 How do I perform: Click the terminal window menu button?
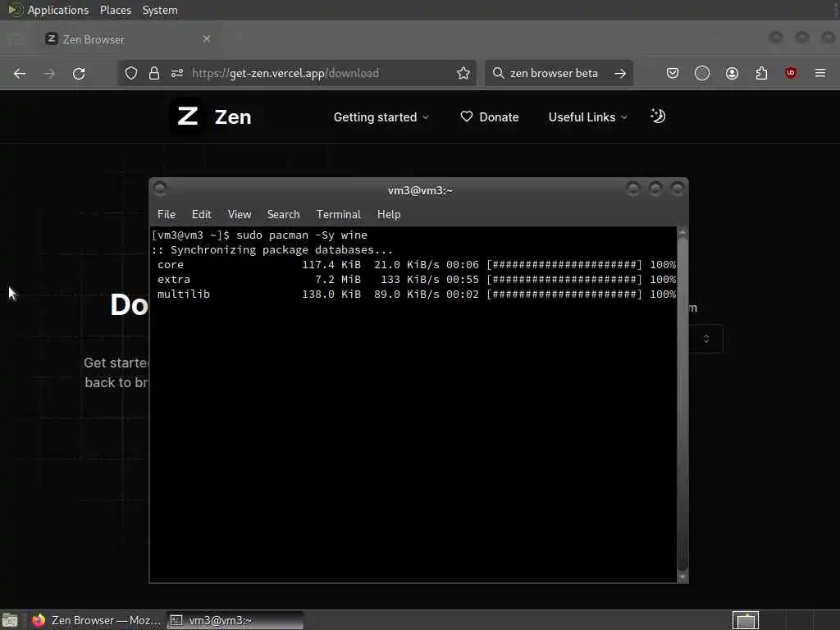(x=160, y=189)
